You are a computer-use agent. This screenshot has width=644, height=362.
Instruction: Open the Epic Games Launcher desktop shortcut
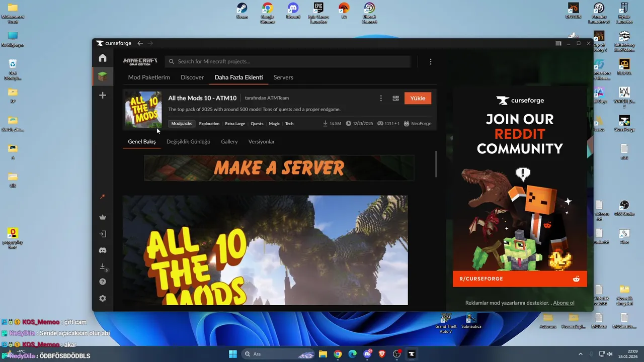click(318, 14)
